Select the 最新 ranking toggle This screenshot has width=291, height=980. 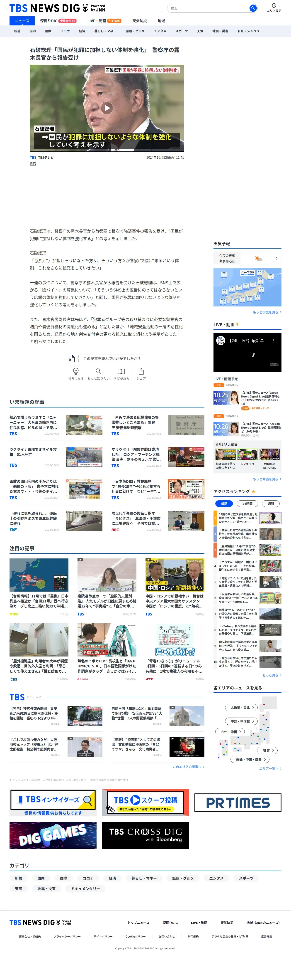coord(224,503)
